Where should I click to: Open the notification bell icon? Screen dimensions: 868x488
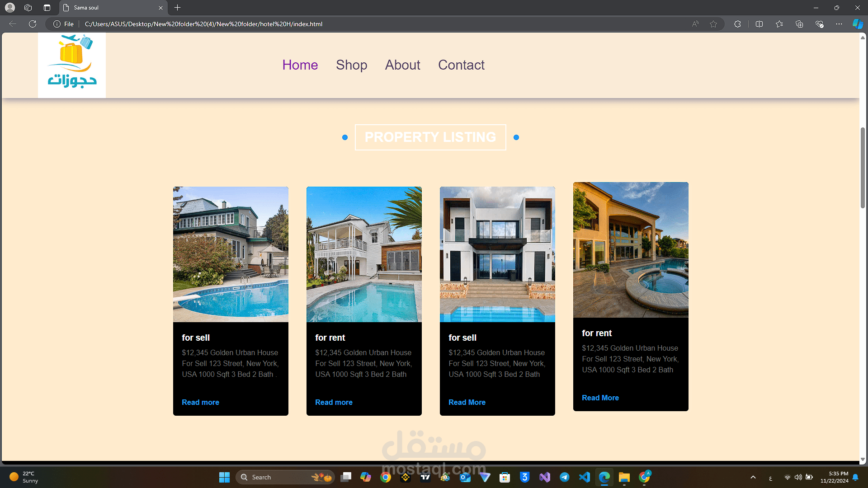855,477
